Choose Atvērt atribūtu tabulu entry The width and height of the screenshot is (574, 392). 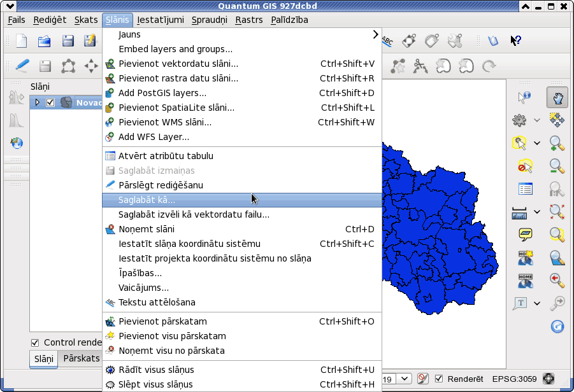[242, 156]
